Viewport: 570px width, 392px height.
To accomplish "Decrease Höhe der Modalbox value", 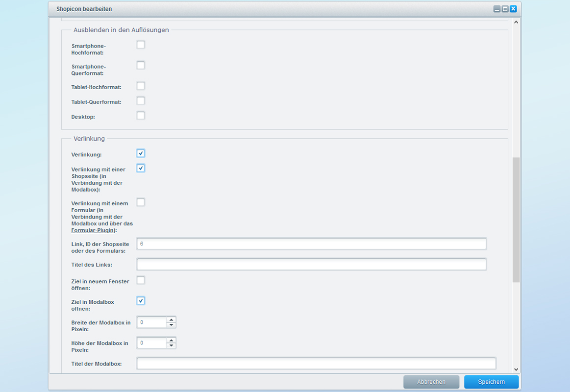I will coord(171,346).
